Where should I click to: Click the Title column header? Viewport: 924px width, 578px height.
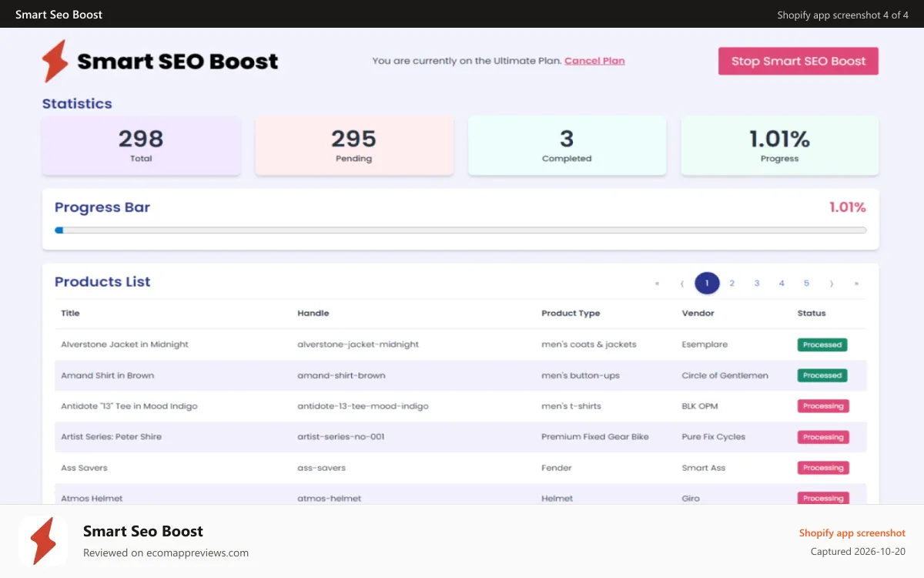tap(70, 313)
